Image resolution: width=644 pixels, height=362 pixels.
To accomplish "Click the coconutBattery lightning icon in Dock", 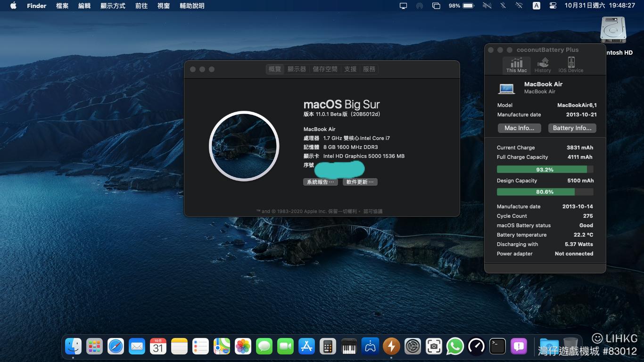I will [391, 347].
